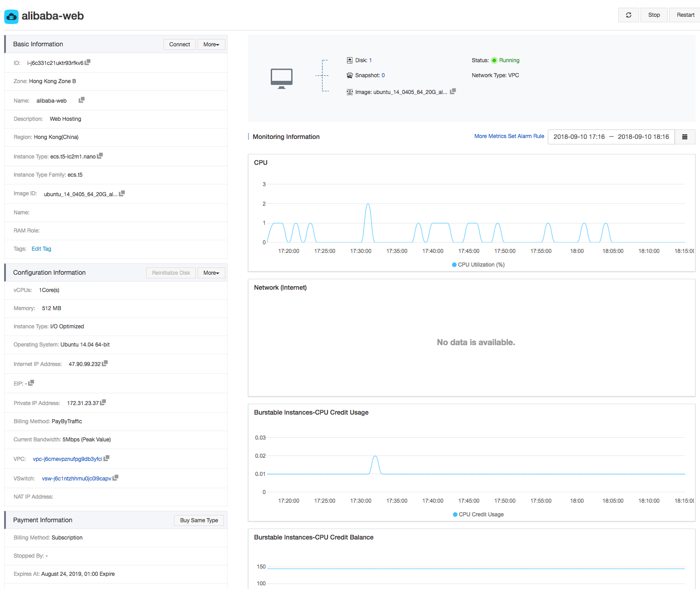Viewport: 700px width, 589px height.
Task: Click the 'Web Hosting' description text
Action: [65, 119]
